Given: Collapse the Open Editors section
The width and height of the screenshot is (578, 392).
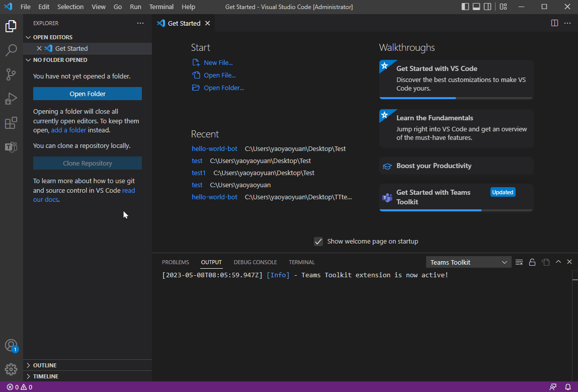Looking at the screenshot, I should [x=88, y=37].
